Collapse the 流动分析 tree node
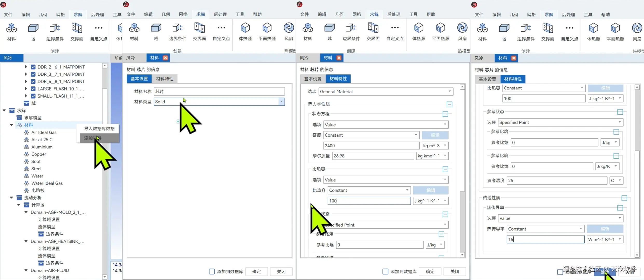644x280 pixels. pyautogui.click(x=11, y=198)
